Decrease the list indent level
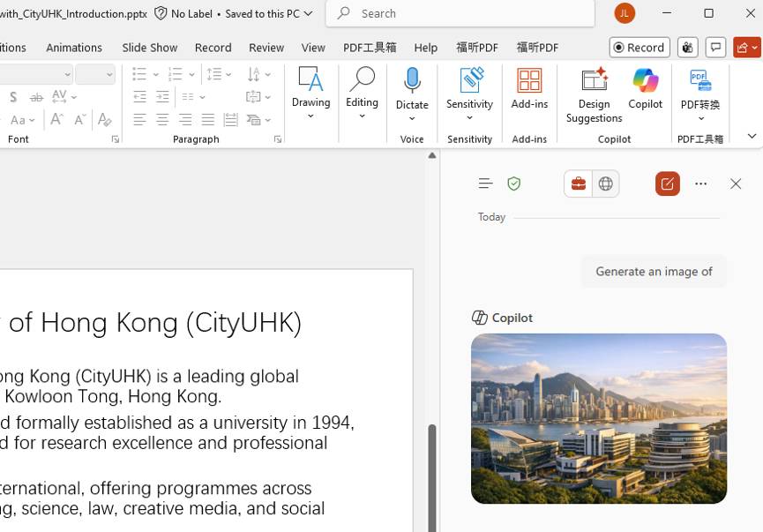Viewport: 763px width, 532px height. tap(139, 97)
